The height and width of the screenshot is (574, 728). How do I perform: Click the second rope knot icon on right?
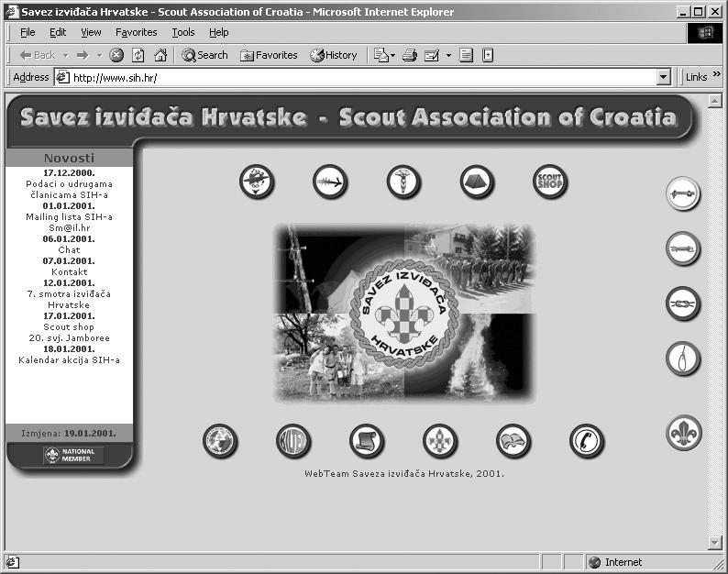(x=683, y=248)
